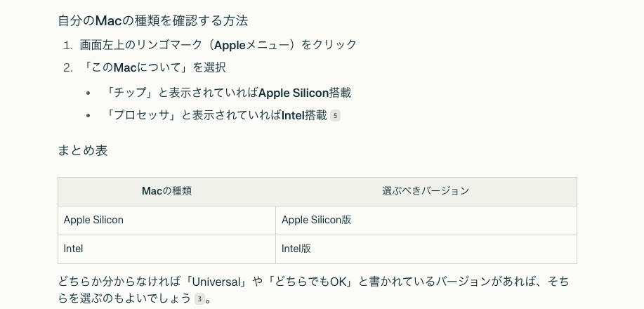The height and width of the screenshot is (309, 644).
Task: Click the final line らを選ぶのもよいでしょう
Action: click(x=125, y=299)
